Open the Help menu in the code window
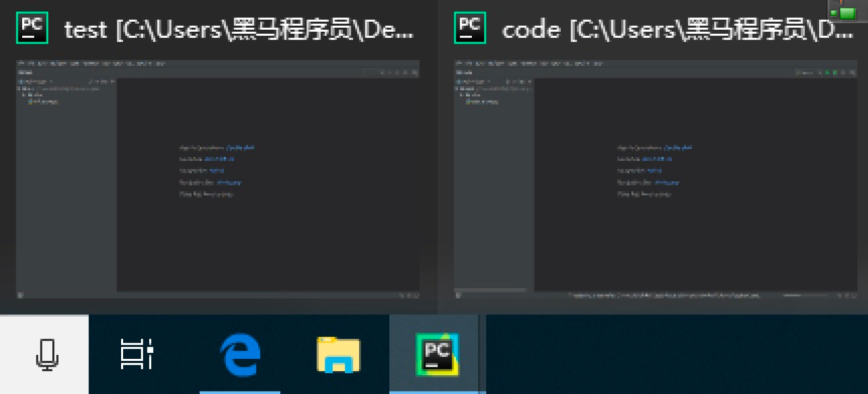This screenshot has width=868, height=394. click(597, 64)
